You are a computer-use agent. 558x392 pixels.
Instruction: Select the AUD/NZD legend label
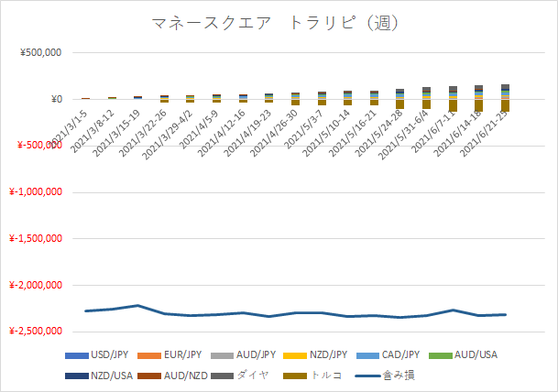[x=186, y=376]
